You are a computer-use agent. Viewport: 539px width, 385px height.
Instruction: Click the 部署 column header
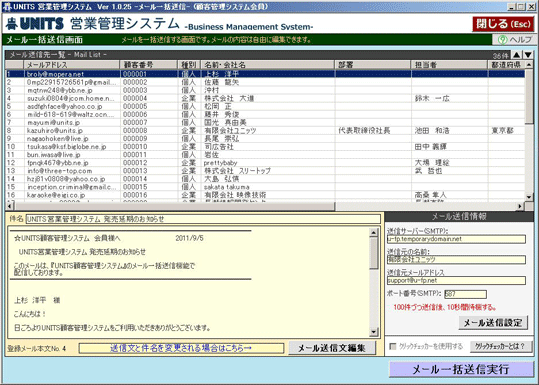pyautogui.click(x=373, y=65)
